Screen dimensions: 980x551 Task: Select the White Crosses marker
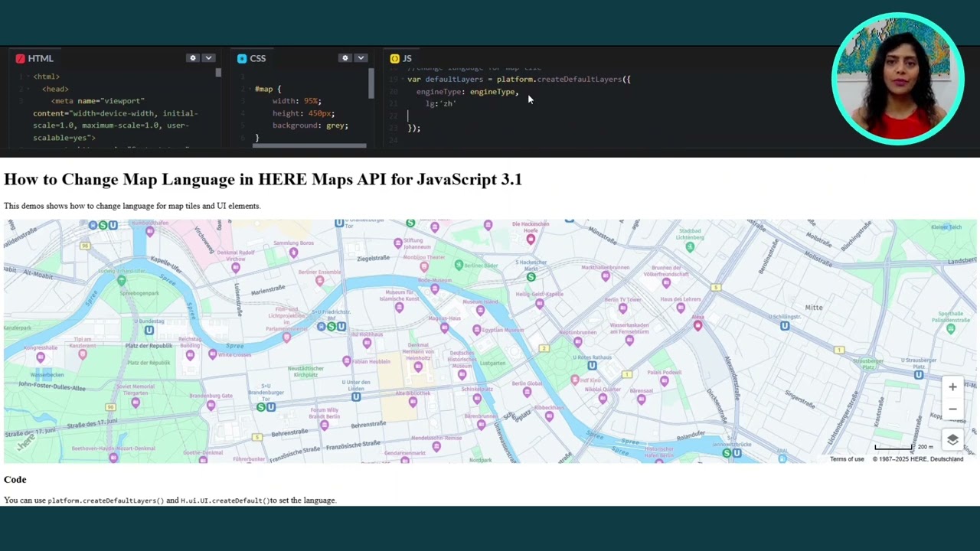tap(214, 354)
